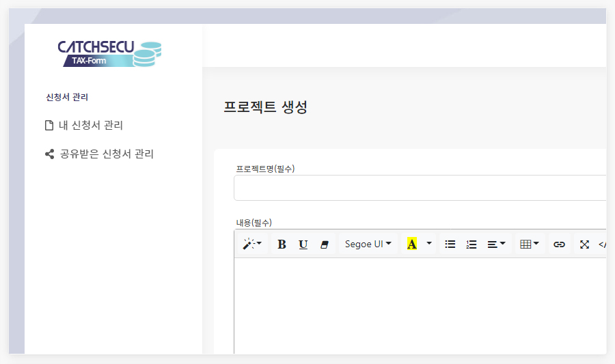The width and height of the screenshot is (615, 364).
Task: Toggle fullscreen editor mode
Action: point(584,244)
